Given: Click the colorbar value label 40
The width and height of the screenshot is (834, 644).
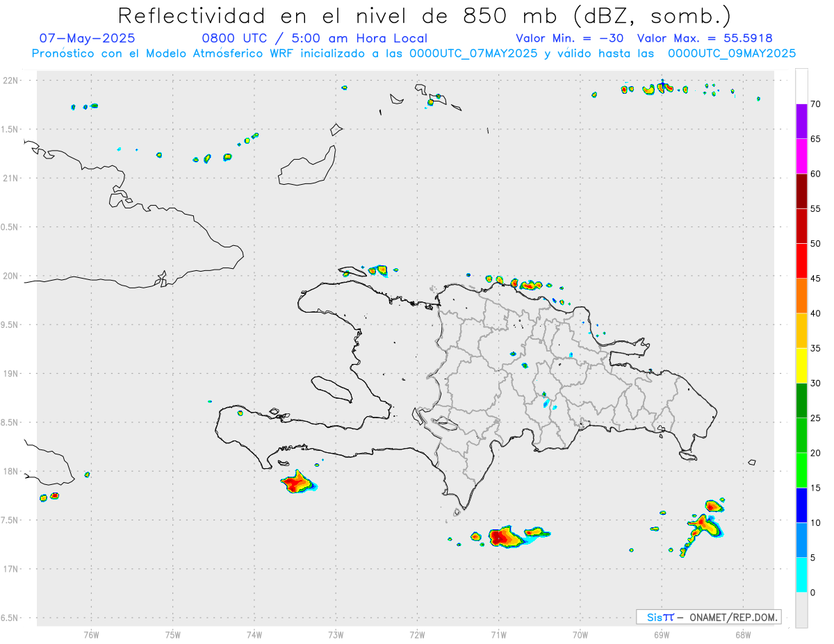Looking at the screenshot, I should 815,313.
